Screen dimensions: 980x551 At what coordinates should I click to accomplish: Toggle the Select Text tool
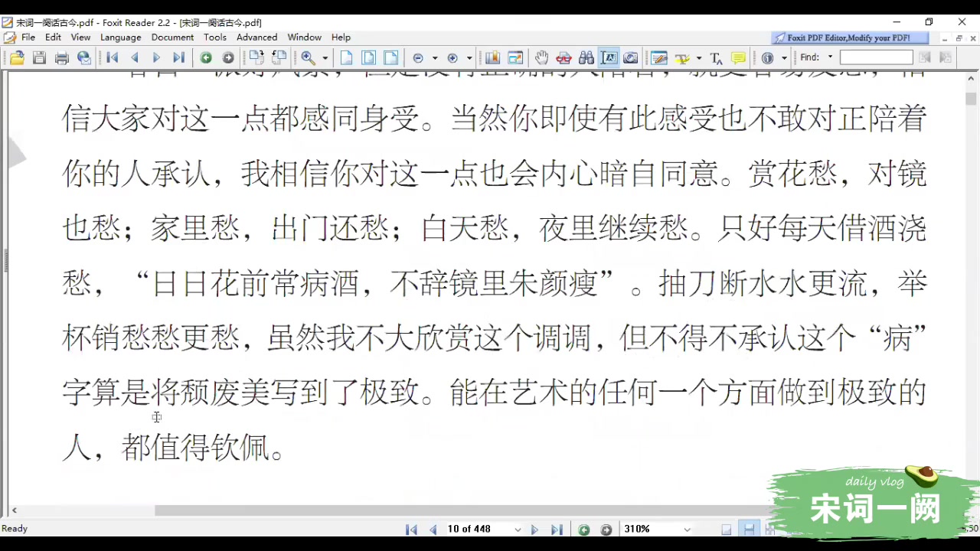click(x=609, y=57)
